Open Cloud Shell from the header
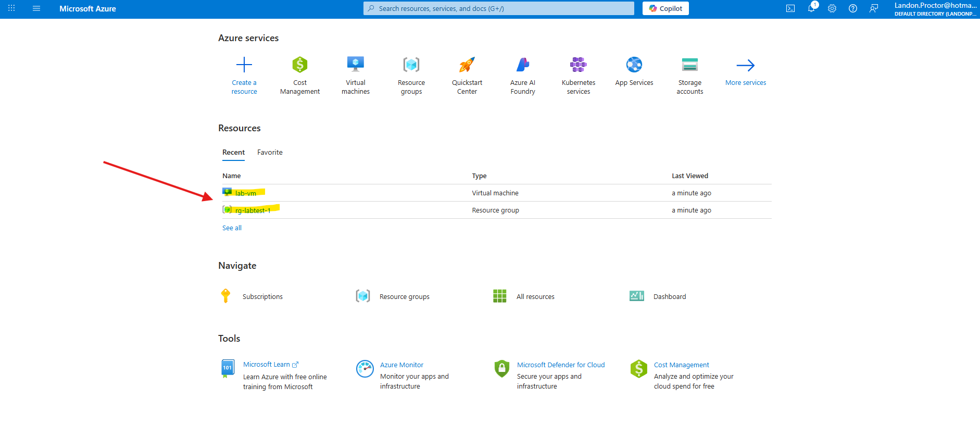This screenshot has height=424, width=980. point(790,8)
